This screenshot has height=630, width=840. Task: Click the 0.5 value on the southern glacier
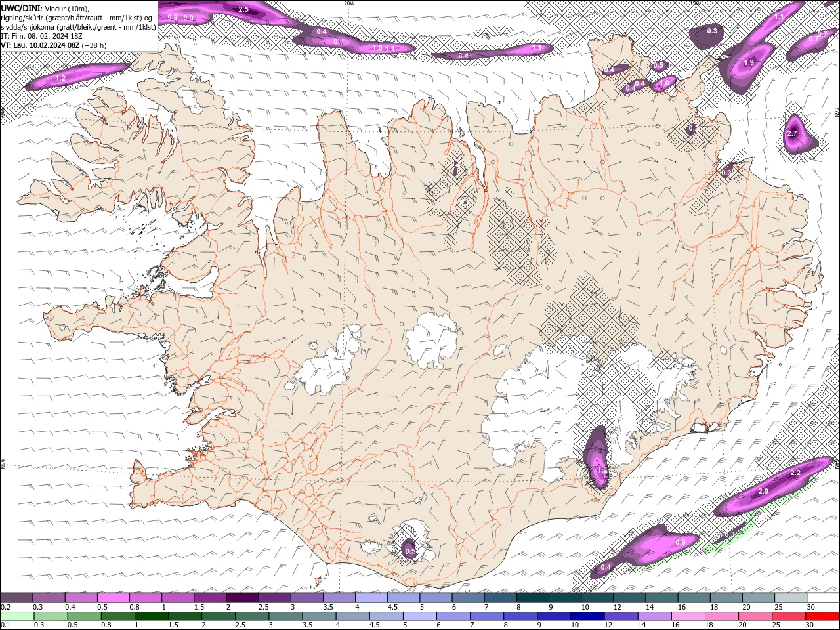pyautogui.click(x=410, y=551)
